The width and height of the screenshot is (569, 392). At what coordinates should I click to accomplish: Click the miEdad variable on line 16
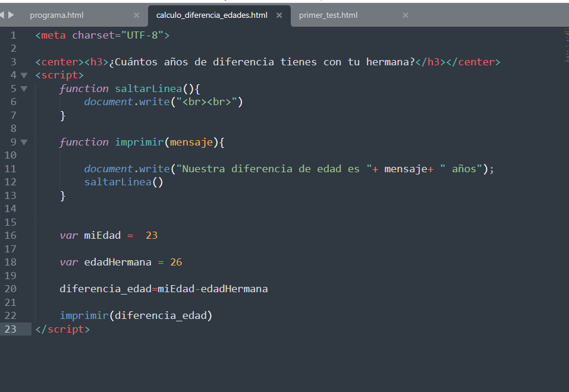[102, 235]
